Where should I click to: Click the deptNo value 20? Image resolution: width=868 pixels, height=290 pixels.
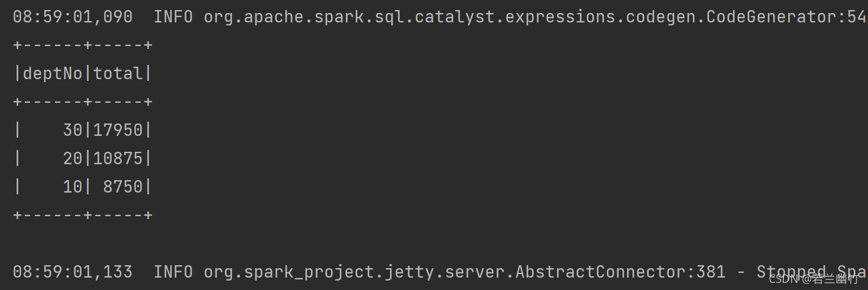pyautogui.click(x=73, y=158)
